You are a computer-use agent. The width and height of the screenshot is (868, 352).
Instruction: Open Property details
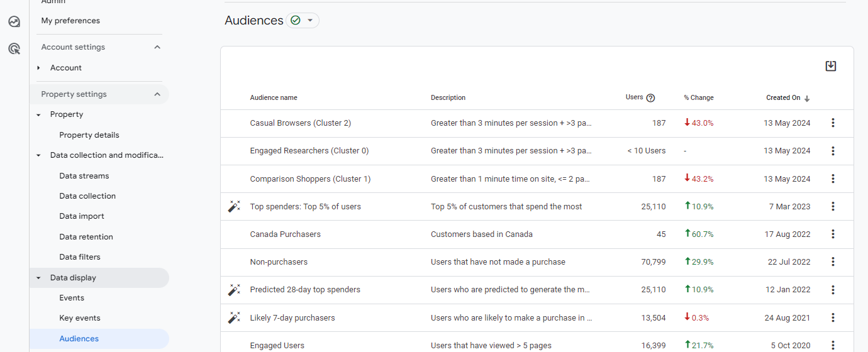click(x=89, y=135)
